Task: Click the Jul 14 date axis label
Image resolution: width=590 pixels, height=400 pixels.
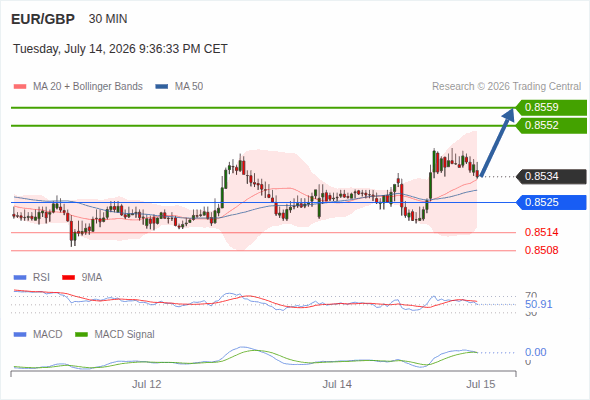Action: pyautogui.click(x=337, y=385)
